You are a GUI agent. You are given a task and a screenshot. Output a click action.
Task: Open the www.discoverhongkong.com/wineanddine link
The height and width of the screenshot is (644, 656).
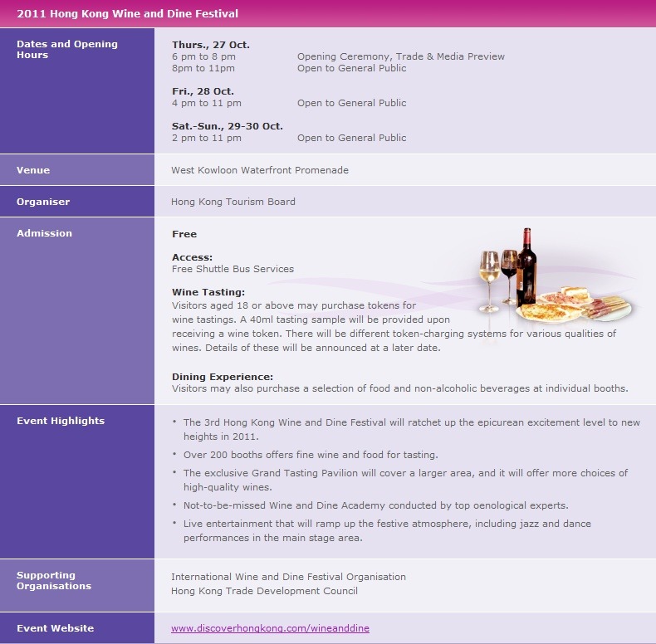[x=270, y=628]
